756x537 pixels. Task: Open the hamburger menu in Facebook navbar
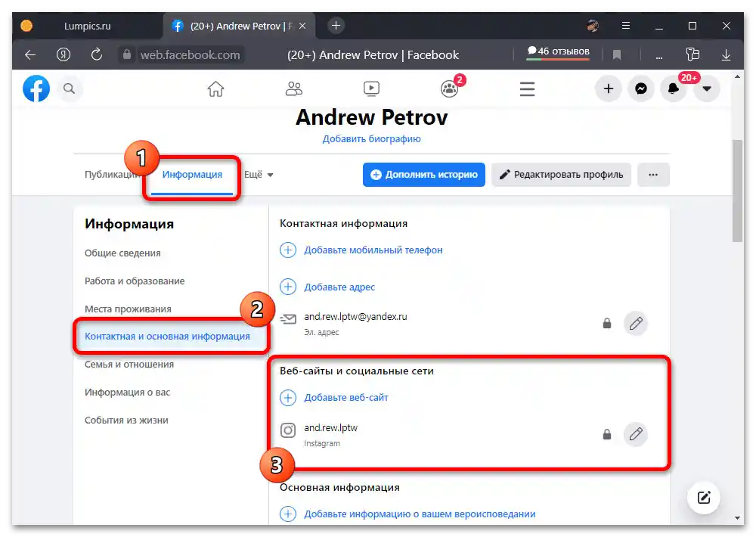527,88
